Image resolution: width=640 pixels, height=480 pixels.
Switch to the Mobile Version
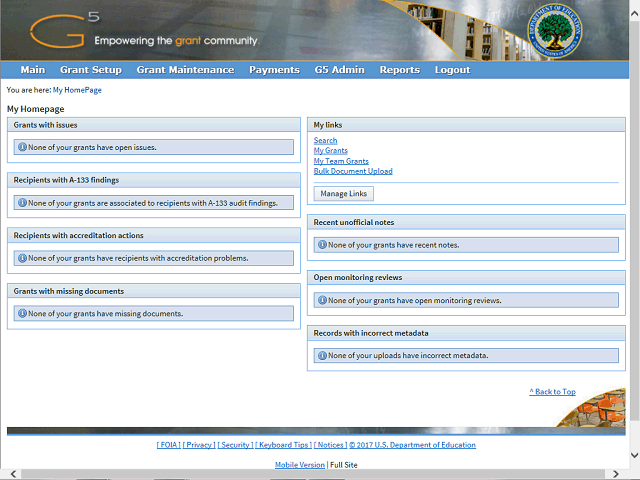pyautogui.click(x=300, y=465)
